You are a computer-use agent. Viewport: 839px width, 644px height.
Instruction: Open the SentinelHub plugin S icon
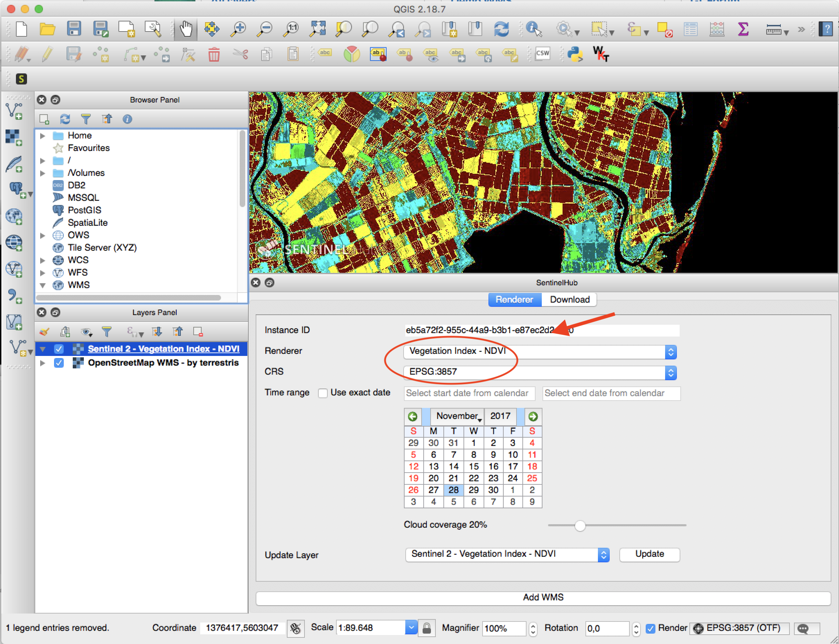(x=21, y=79)
